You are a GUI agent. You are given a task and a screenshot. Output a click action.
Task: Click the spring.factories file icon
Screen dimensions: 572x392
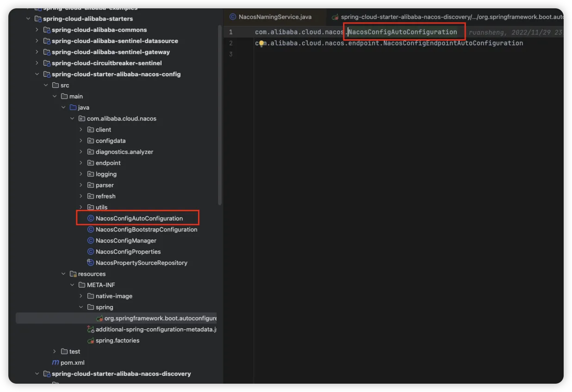click(91, 340)
